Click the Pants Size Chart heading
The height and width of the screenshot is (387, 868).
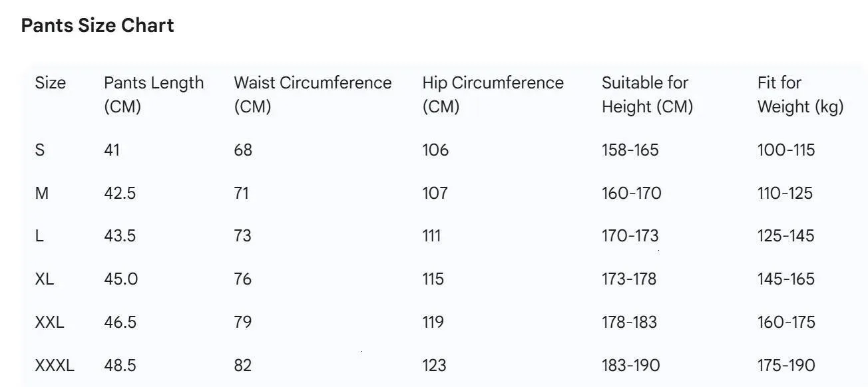pos(98,25)
